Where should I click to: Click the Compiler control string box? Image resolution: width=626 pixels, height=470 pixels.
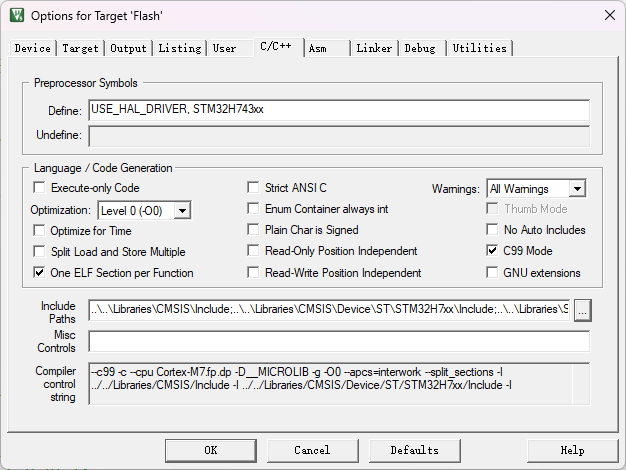(x=339, y=384)
